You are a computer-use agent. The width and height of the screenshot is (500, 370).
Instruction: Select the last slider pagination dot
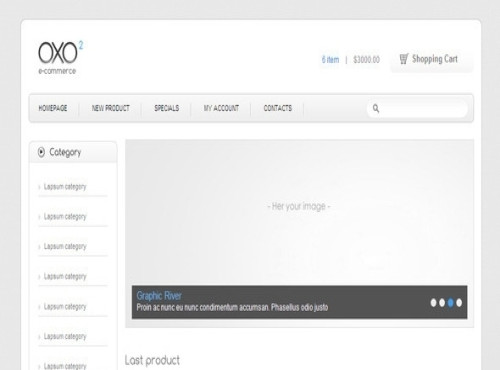coord(459,303)
